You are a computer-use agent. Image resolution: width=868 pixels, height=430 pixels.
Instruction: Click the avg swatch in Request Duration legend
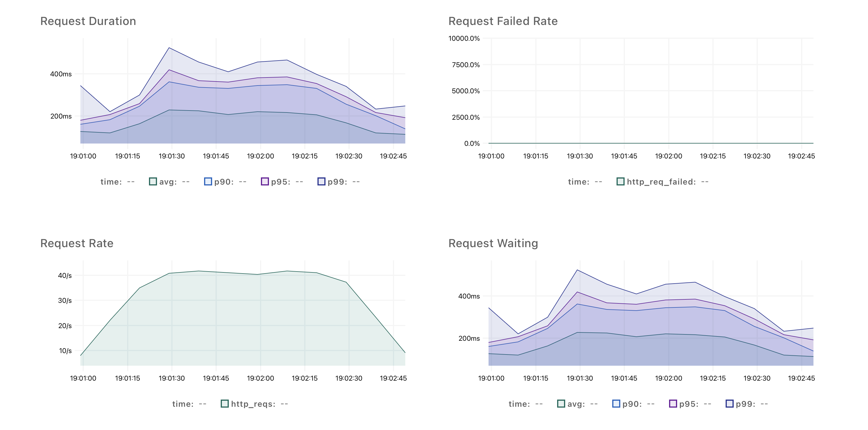pos(153,182)
